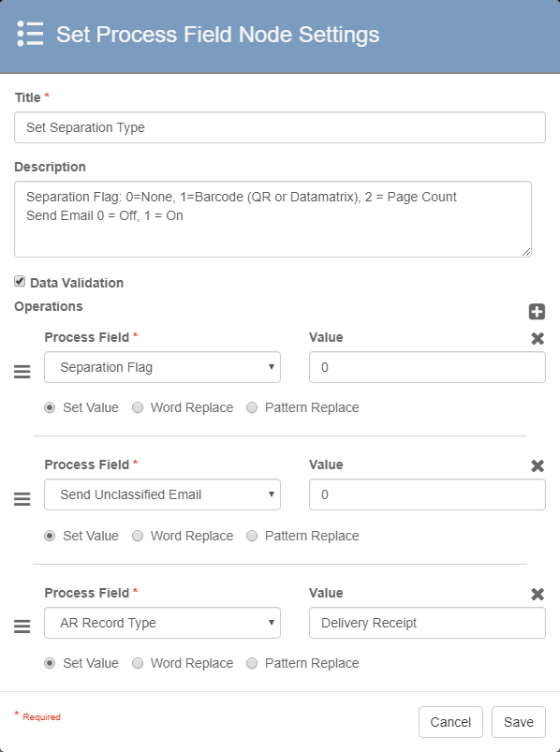Screen dimensions: 560x752
Task: Open the AR Record Type dropdown
Action: pos(163,623)
